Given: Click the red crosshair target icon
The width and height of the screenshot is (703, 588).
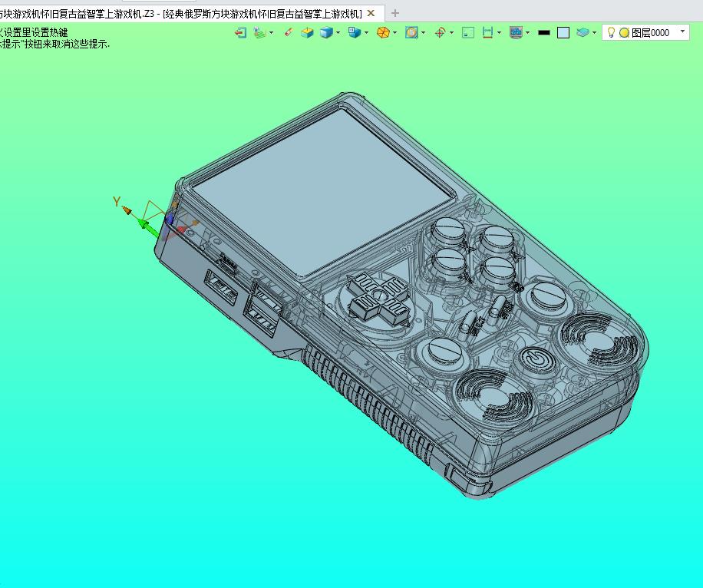Looking at the screenshot, I should point(440,33).
